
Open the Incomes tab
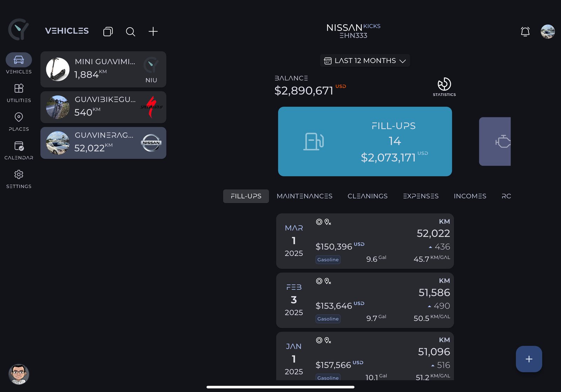point(470,196)
